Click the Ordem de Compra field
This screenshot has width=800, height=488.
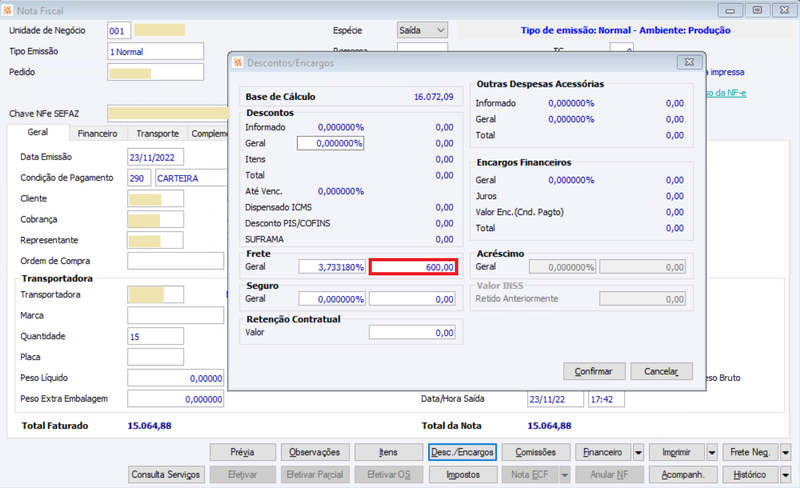pyautogui.click(x=176, y=261)
